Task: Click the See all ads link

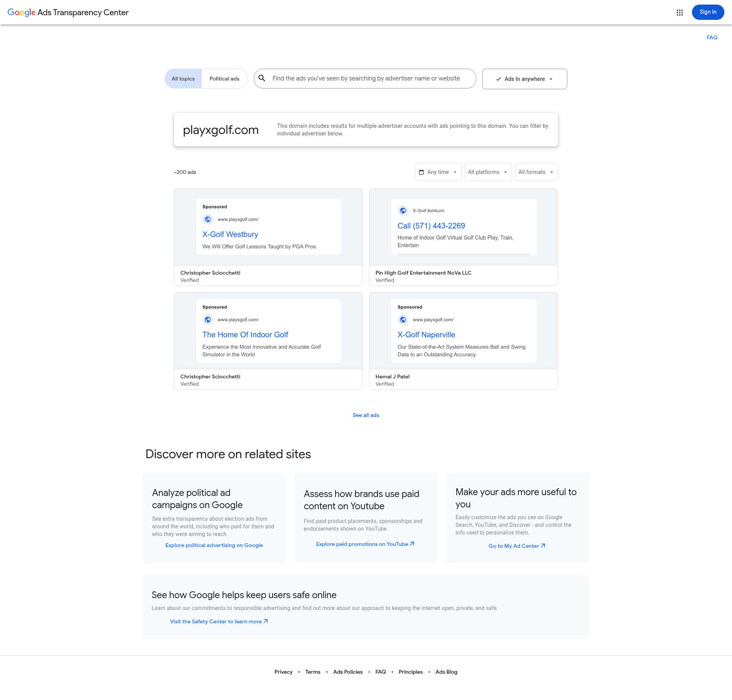Action: coord(366,415)
